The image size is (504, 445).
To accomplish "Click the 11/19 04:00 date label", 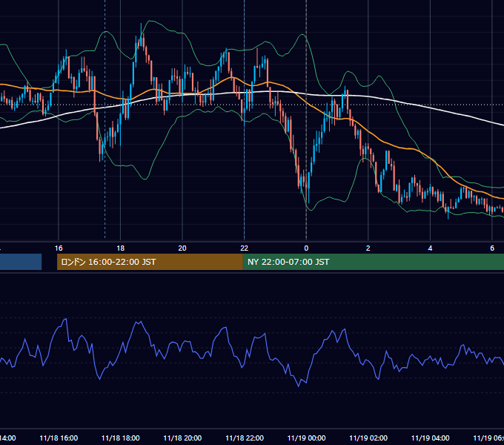I will click(x=431, y=438).
